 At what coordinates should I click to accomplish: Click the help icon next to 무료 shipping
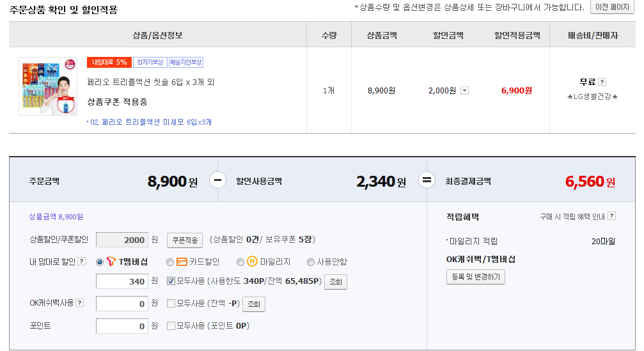click(x=602, y=82)
